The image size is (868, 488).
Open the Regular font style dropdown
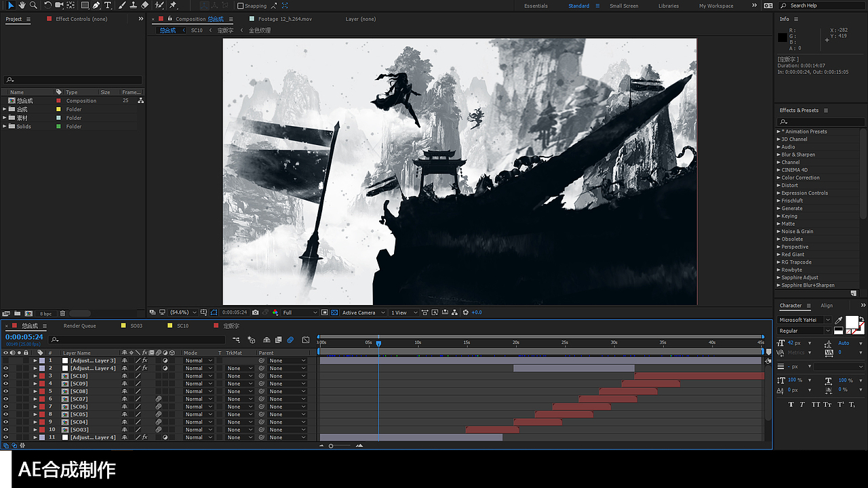tap(805, 331)
